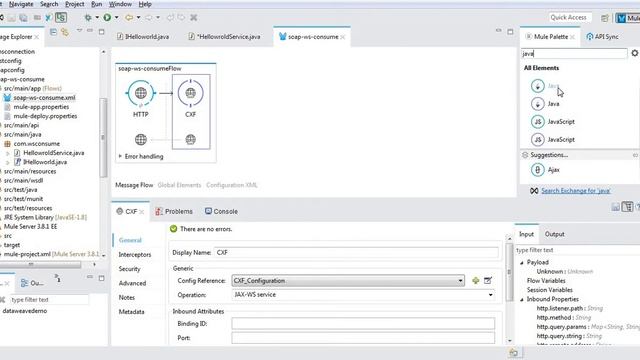Open the Problems tab
The image size is (640, 360).
coord(174,211)
